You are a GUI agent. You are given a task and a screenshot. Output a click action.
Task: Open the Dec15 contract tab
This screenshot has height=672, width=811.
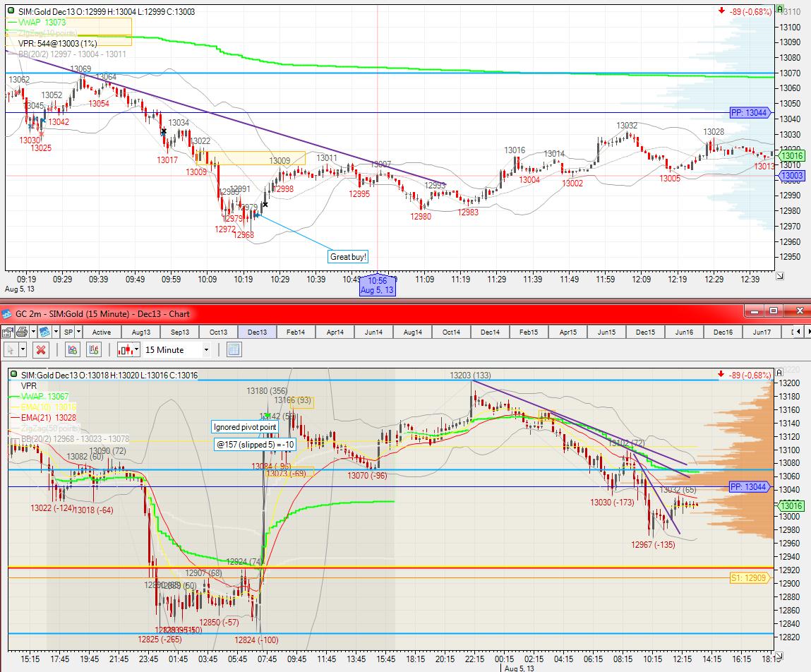tap(645, 332)
